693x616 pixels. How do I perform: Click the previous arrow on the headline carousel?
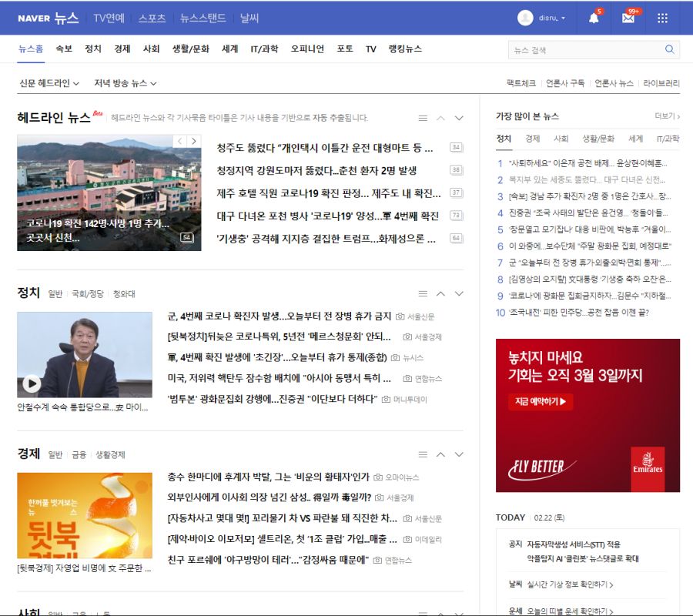point(179,141)
